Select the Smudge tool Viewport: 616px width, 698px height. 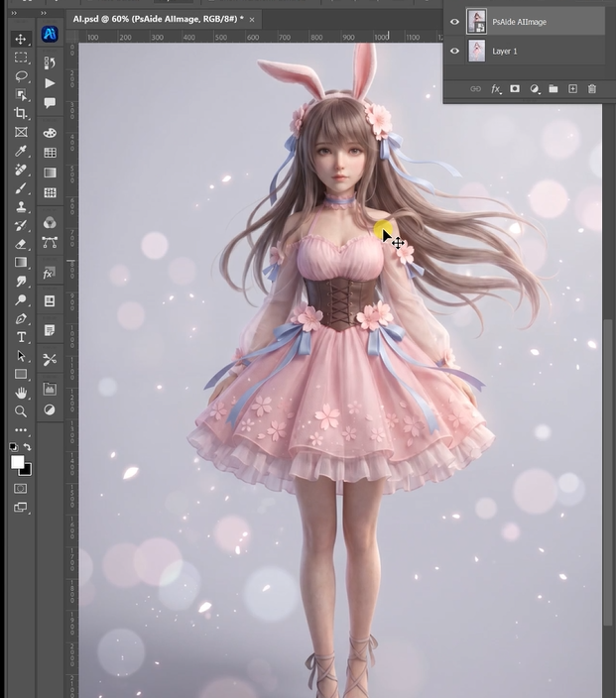point(21,281)
